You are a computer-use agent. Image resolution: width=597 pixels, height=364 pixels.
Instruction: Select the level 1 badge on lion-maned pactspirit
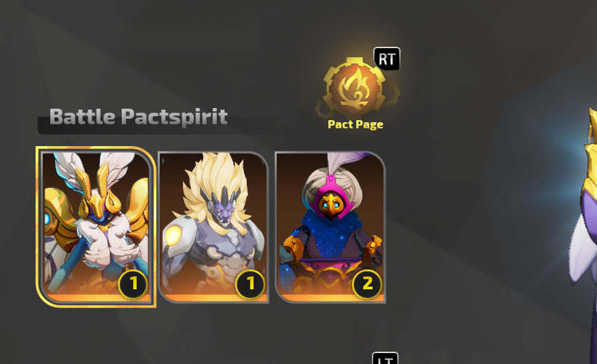coord(250,284)
